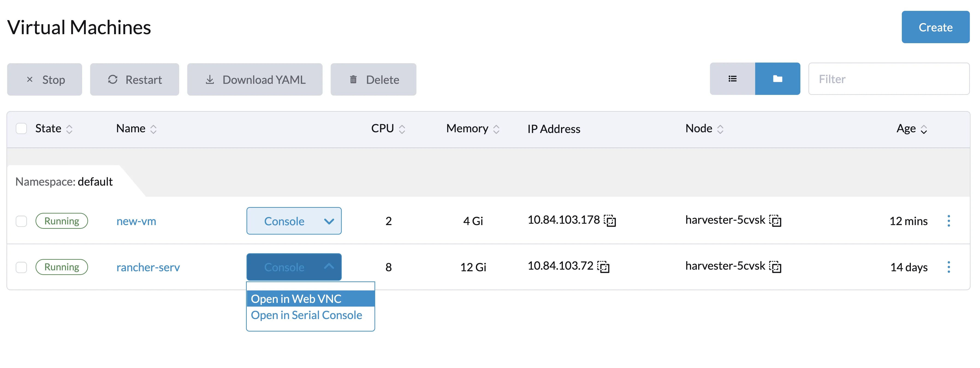Select the checkbox for rancher-serv
Screen dimensions: 980x368
21,267
